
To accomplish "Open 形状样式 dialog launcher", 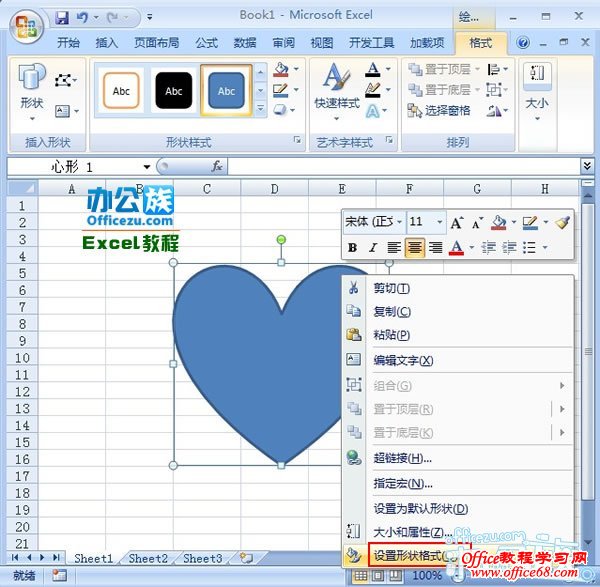I will click(x=297, y=140).
